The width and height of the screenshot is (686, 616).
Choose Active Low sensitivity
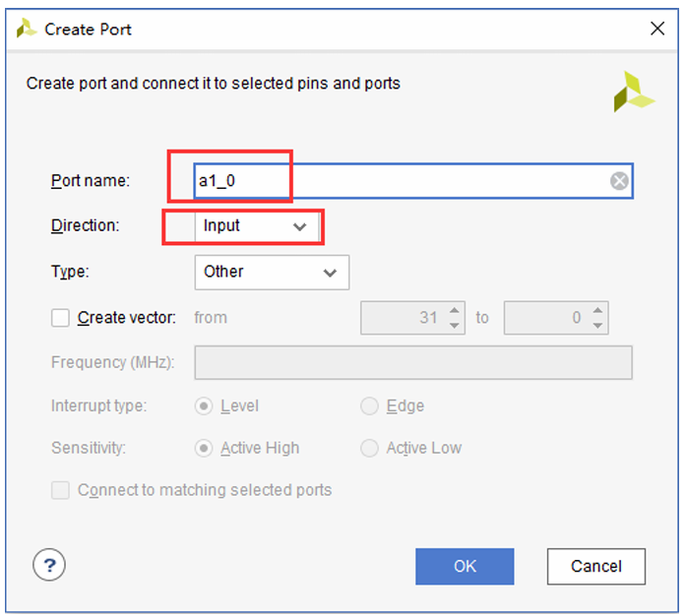pyautogui.click(x=369, y=448)
